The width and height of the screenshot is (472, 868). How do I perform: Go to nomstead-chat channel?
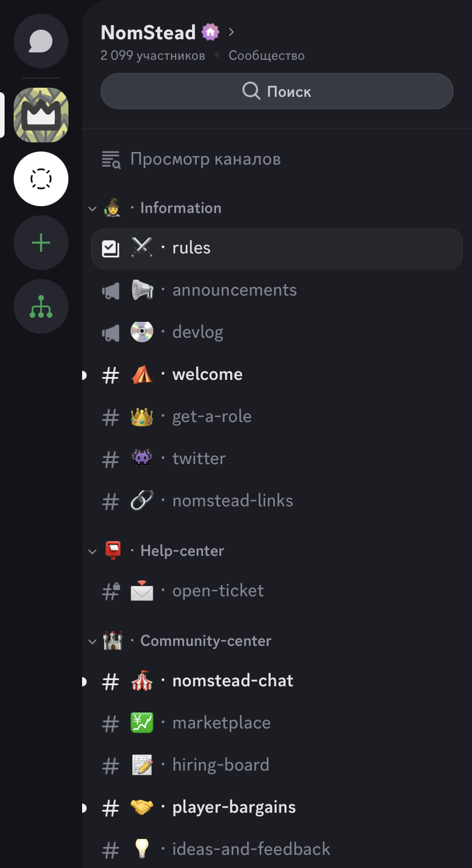pyautogui.click(x=277, y=681)
